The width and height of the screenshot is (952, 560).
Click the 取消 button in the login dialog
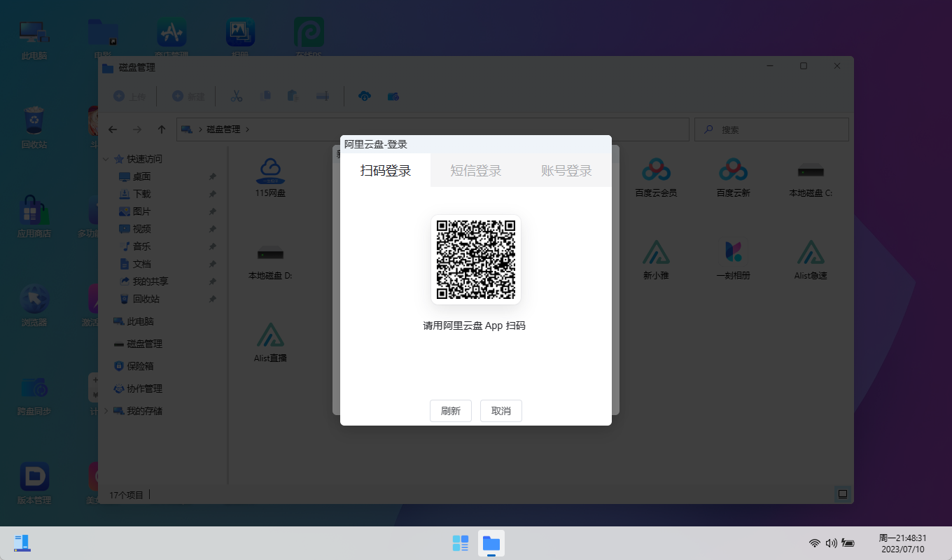[500, 411]
